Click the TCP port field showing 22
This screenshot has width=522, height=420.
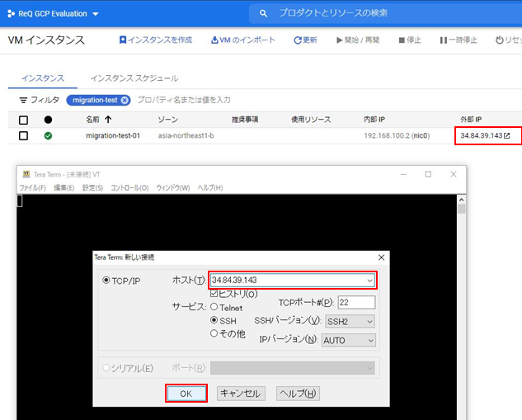pyautogui.click(x=356, y=303)
